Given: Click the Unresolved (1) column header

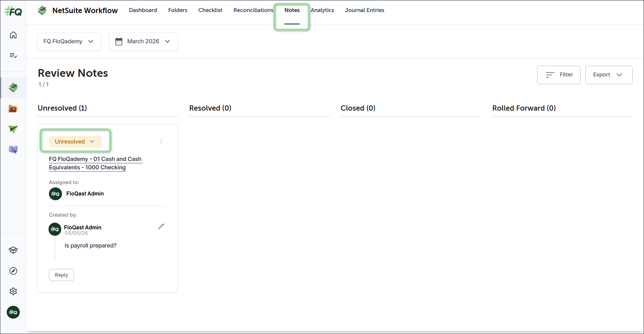Looking at the screenshot, I should coord(62,108).
